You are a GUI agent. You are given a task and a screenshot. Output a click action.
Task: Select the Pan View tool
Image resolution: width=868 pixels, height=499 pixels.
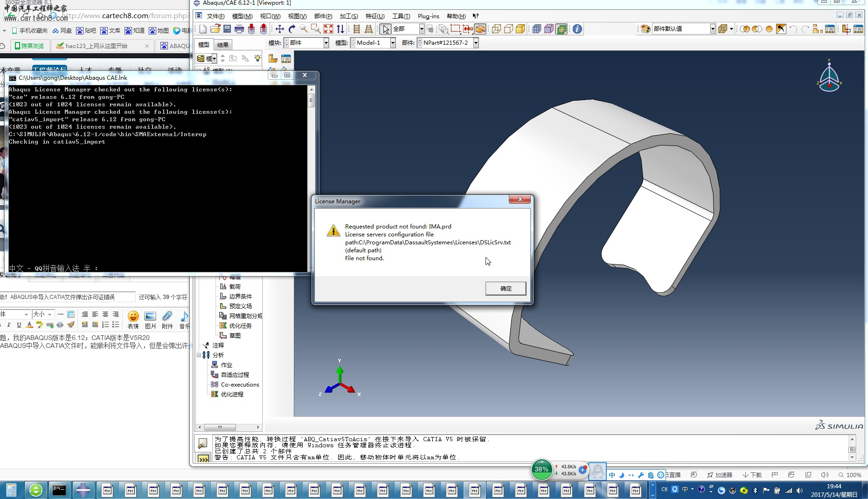tap(279, 29)
